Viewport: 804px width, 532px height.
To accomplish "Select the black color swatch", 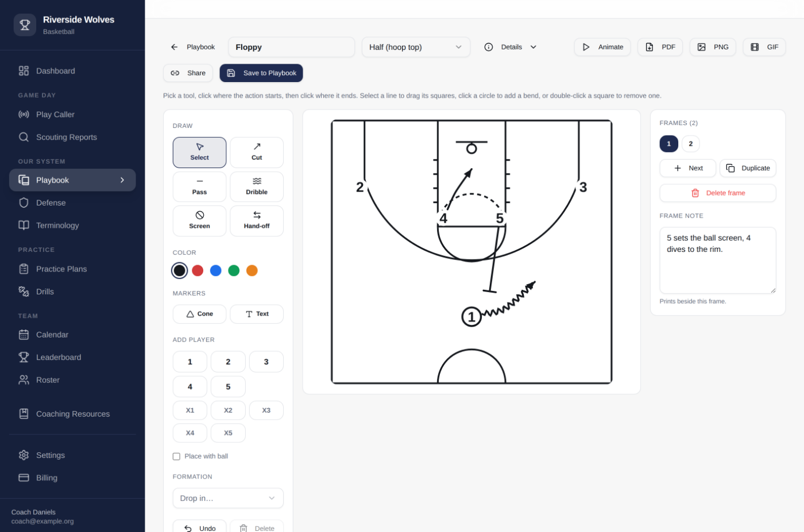I will point(180,270).
